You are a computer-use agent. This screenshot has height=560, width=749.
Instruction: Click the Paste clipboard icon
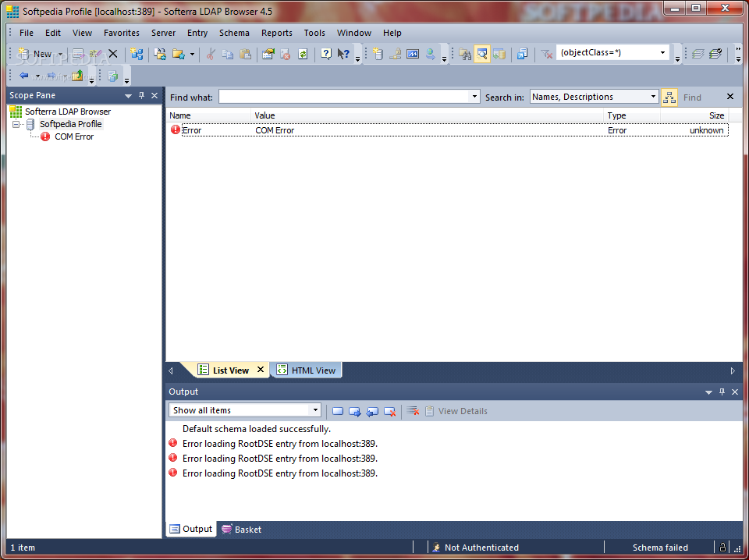[246, 54]
